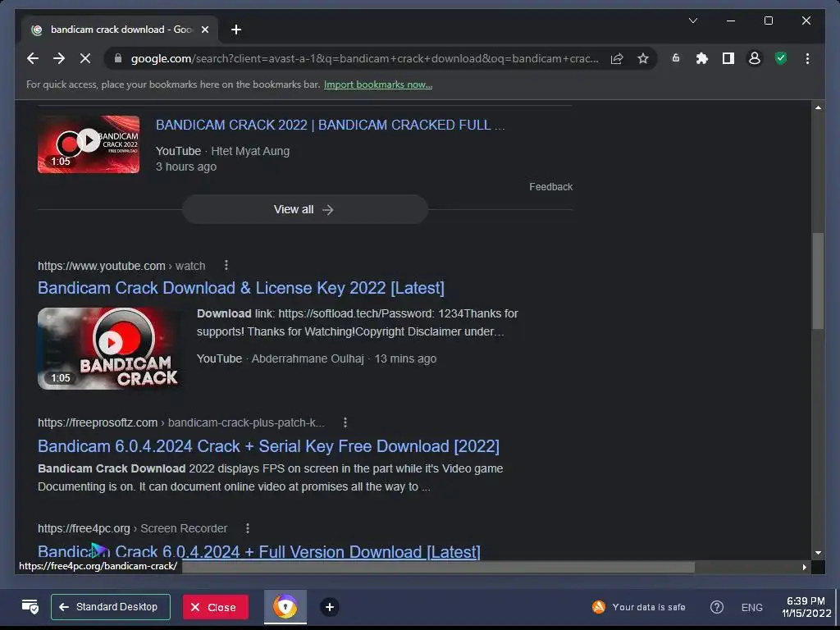Open the Avast privacy lock extension icon
The image size is (840, 630).
pos(676,58)
